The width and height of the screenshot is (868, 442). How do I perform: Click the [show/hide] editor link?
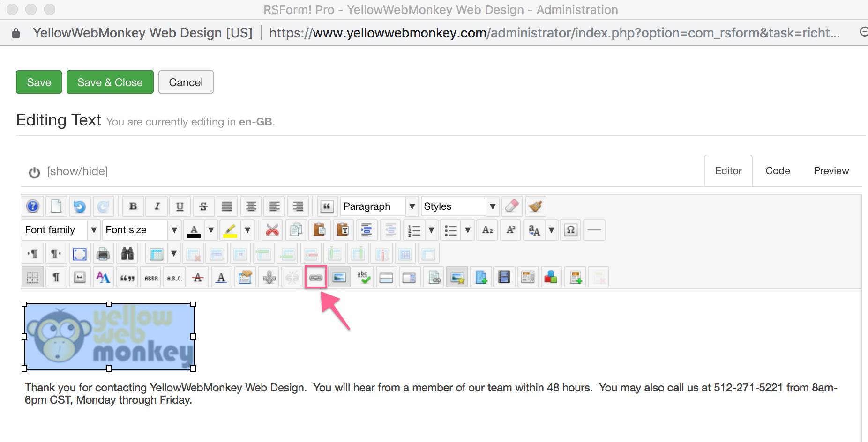click(x=77, y=171)
